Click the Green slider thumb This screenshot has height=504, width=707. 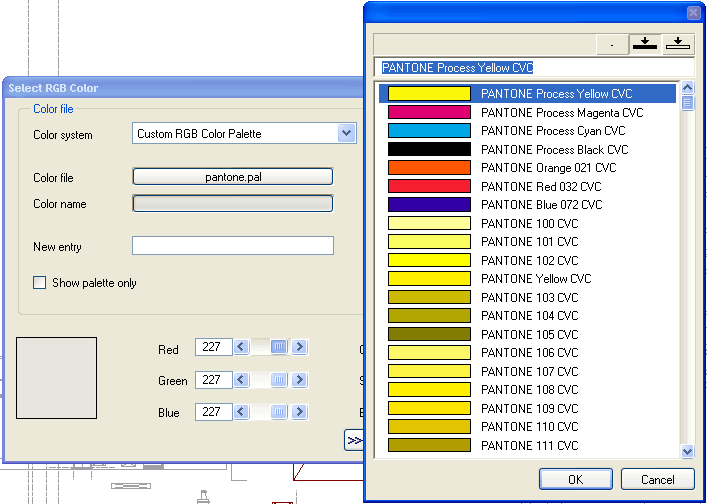(x=279, y=380)
